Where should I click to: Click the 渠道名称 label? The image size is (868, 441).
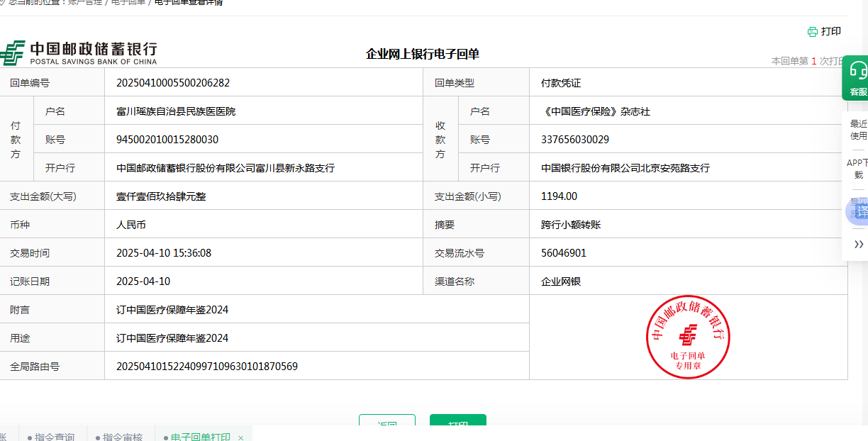click(455, 281)
